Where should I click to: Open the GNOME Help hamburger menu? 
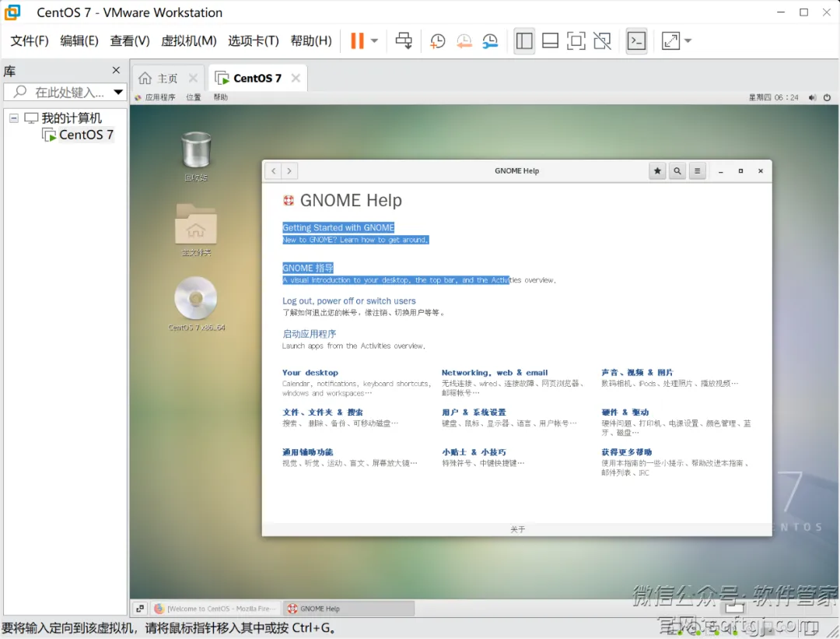(x=697, y=171)
